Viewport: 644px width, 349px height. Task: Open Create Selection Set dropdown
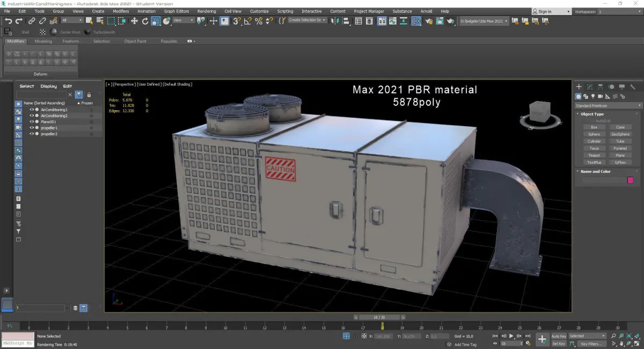(308, 20)
